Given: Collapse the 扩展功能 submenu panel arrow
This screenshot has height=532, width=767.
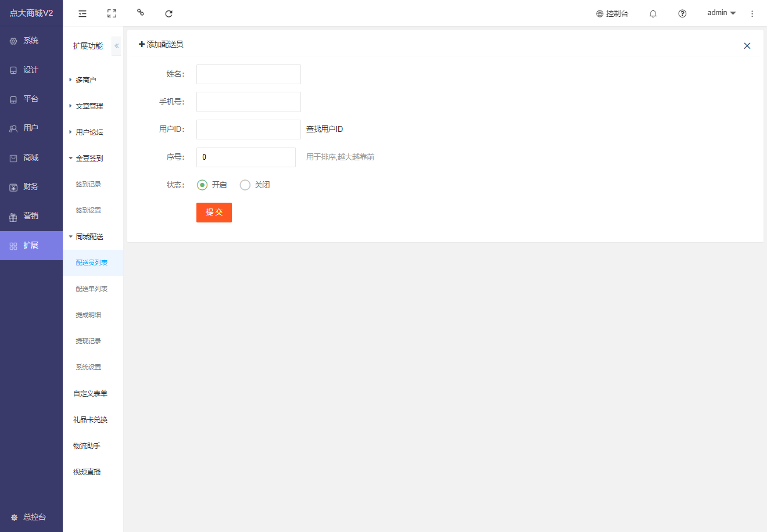Looking at the screenshot, I should point(116,46).
